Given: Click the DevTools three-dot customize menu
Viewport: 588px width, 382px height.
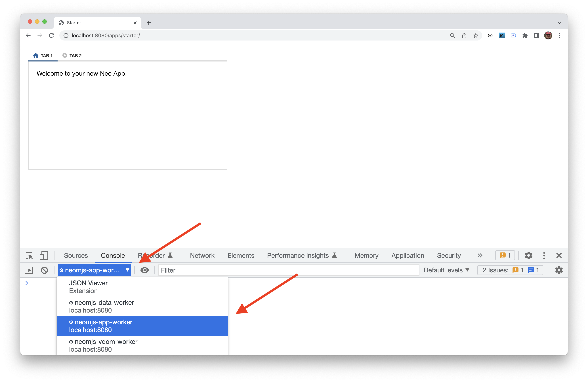Looking at the screenshot, I should point(544,255).
